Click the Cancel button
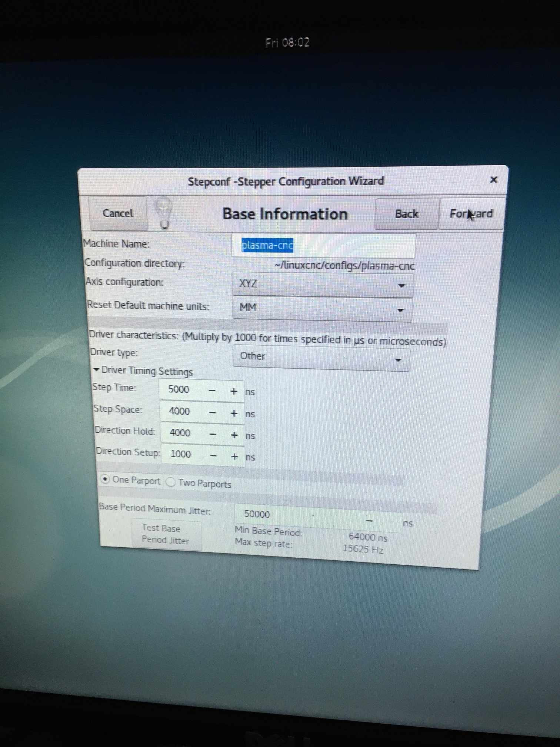The image size is (560, 747). coord(118,213)
